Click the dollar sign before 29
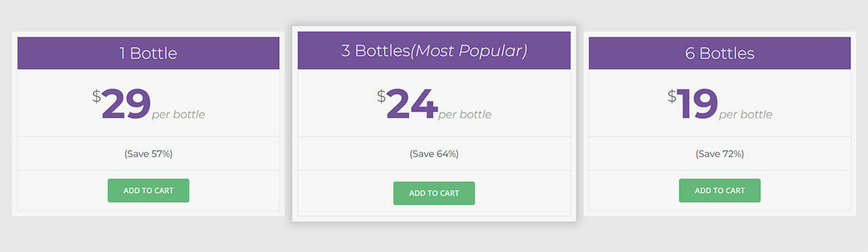Viewport: 868px width, 252px height. [x=96, y=96]
